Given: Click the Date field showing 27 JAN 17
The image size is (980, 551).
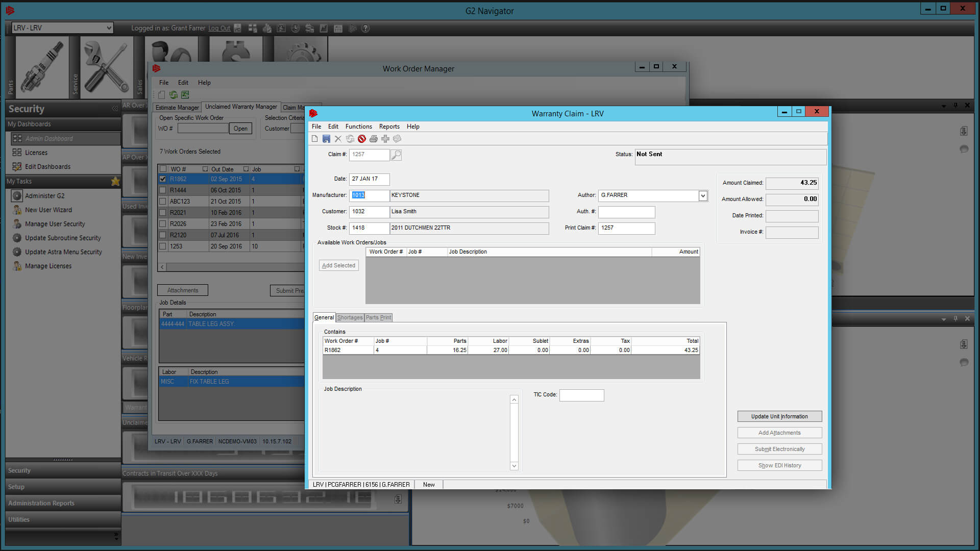Looking at the screenshot, I should pos(369,179).
